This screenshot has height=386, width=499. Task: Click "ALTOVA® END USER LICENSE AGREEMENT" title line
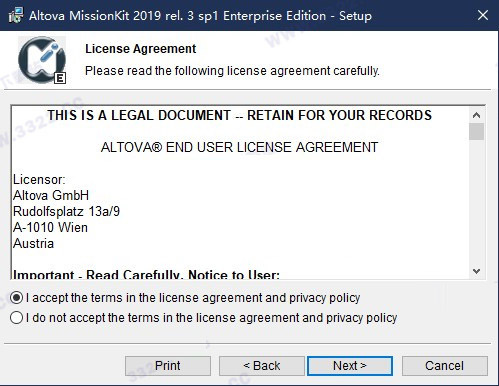pos(239,147)
